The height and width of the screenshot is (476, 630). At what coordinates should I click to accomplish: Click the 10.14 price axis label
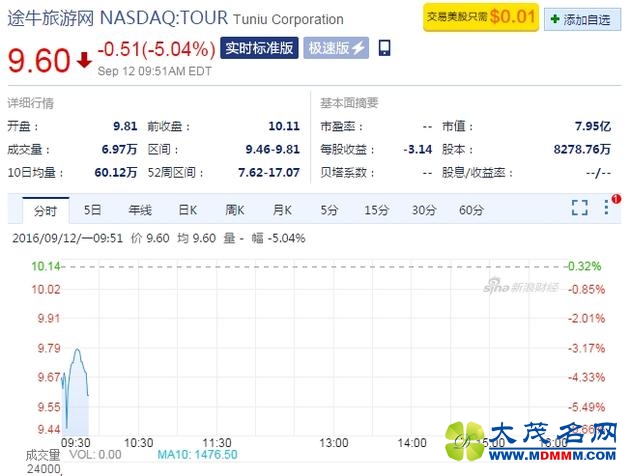[46, 266]
